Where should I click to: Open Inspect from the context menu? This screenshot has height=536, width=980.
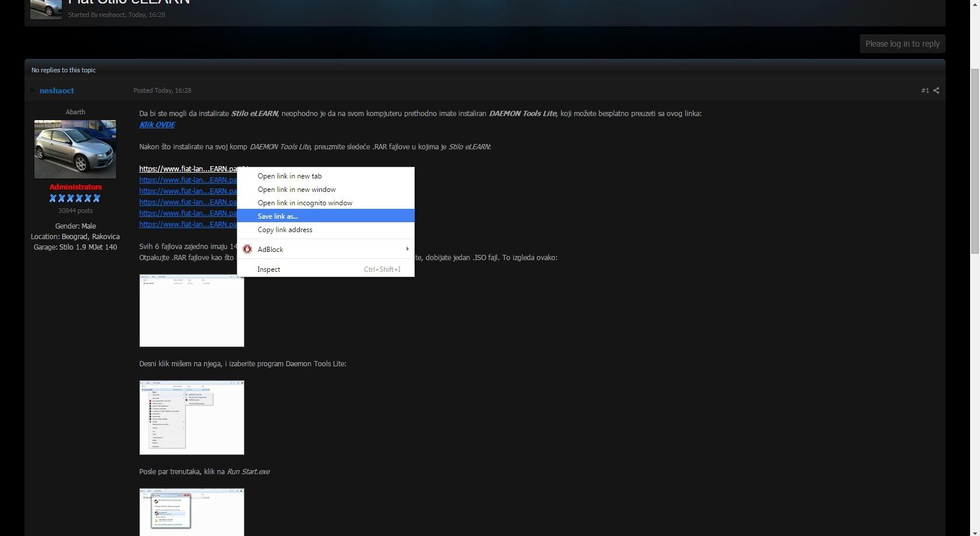click(325, 269)
